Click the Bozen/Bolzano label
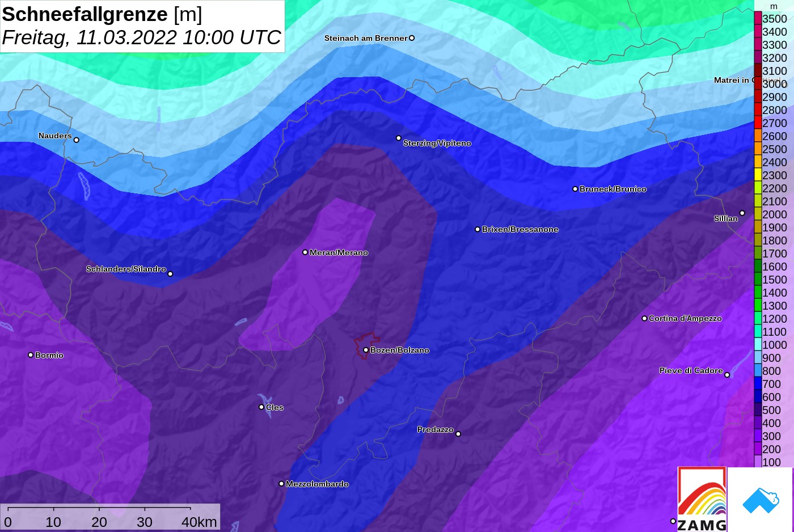Viewport: 794px width, 532px height. (x=400, y=350)
